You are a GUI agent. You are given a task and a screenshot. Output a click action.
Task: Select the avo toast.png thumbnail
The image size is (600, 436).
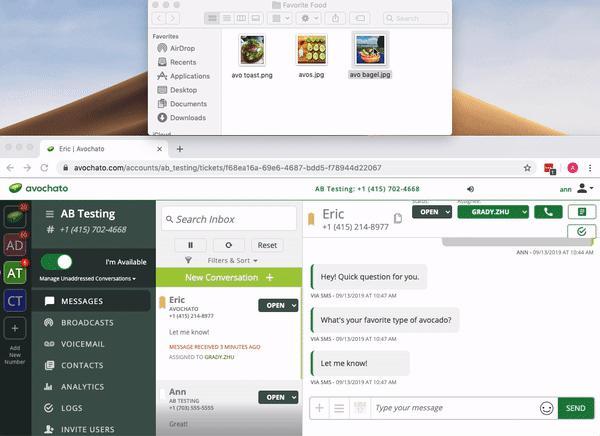point(254,51)
